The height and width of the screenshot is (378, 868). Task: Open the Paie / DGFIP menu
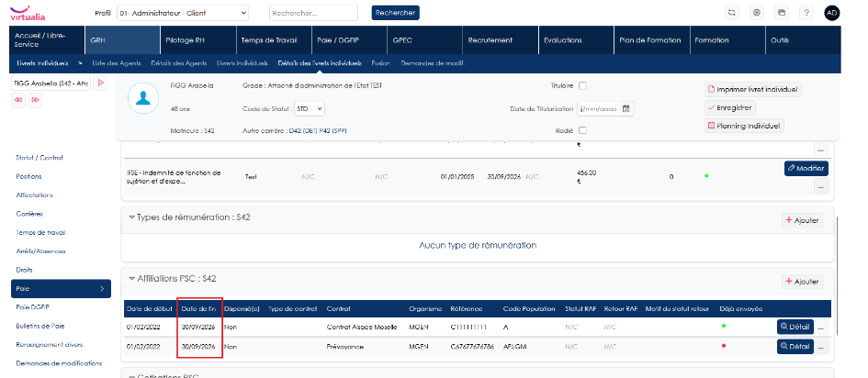click(x=349, y=40)
